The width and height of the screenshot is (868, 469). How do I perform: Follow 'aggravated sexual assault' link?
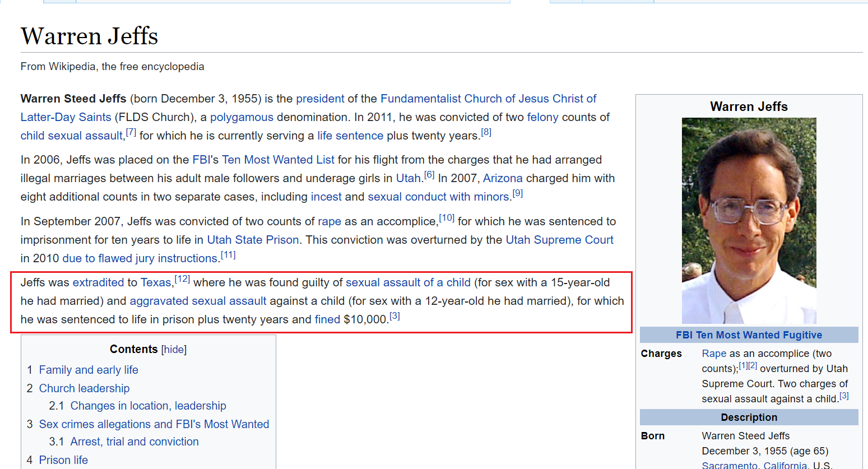point(198,301)
